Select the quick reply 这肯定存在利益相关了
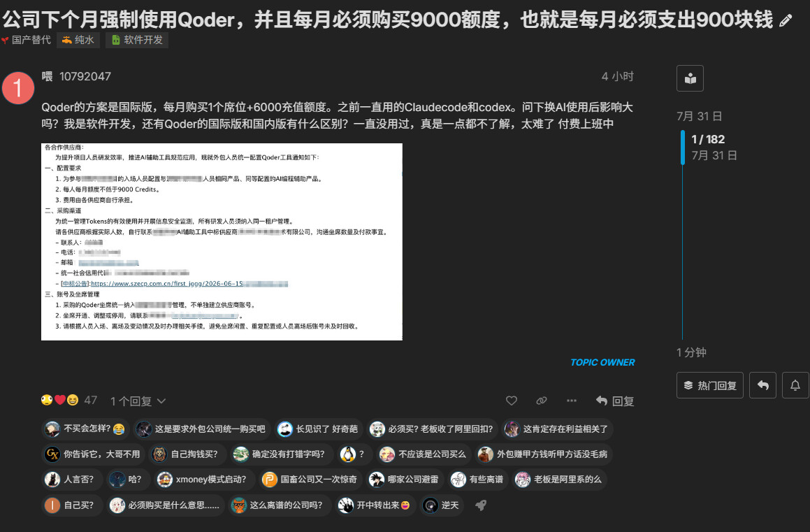The image size is (810, 532). tap(558, 429)
